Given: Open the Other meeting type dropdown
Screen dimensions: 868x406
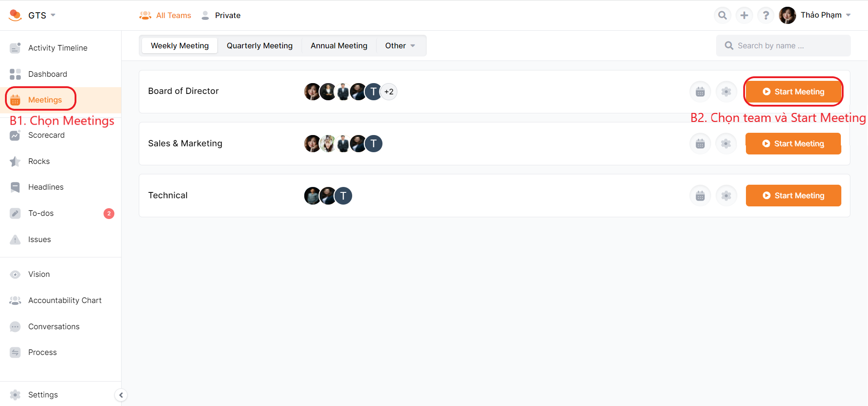Looking at the screenshot, I should (x=400, y=46).
